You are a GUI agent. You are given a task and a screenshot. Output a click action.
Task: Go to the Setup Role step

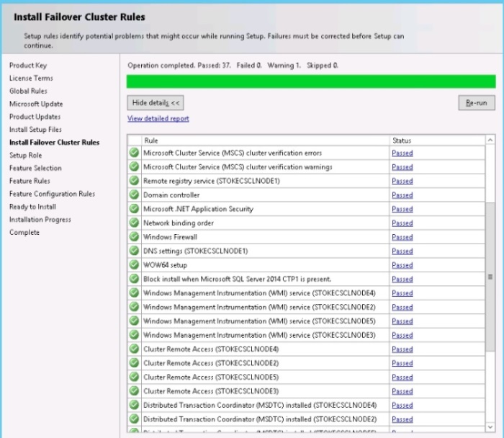point(25,155)
